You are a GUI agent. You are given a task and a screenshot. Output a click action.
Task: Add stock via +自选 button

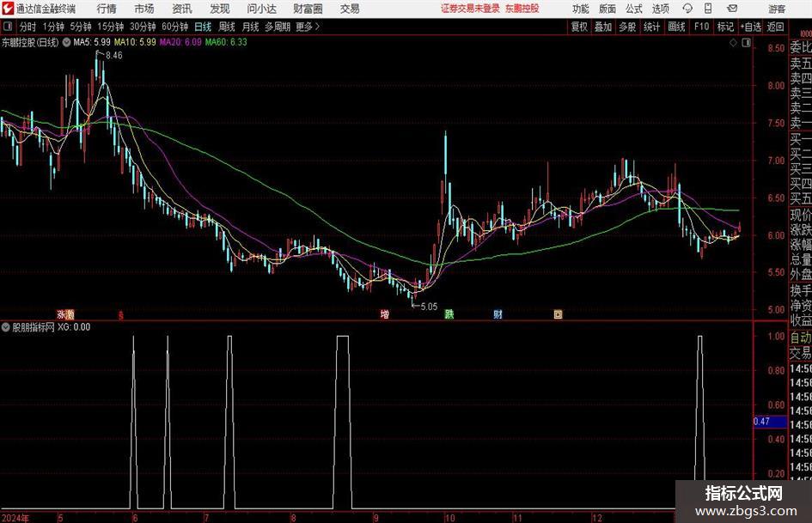pyautogui.click(x=751, y=27)
